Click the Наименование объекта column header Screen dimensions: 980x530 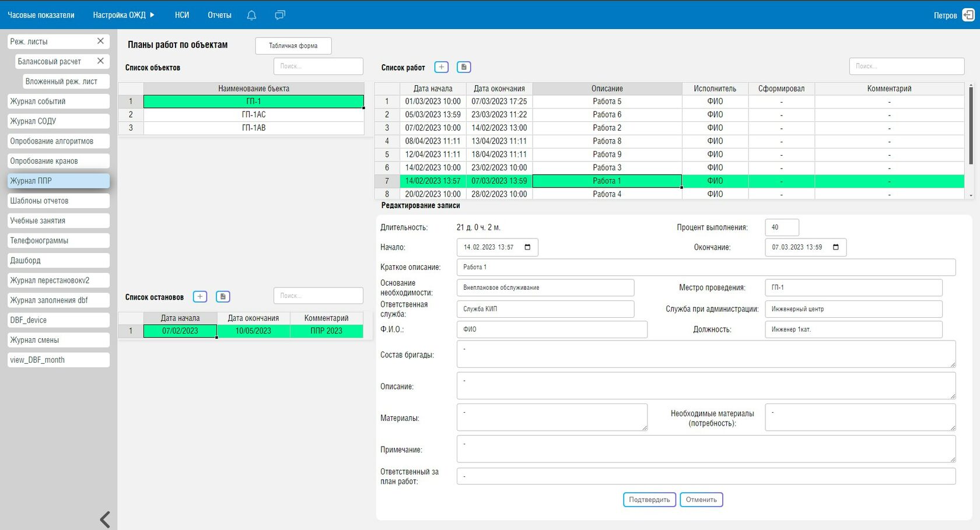click(x=254, y=89)
